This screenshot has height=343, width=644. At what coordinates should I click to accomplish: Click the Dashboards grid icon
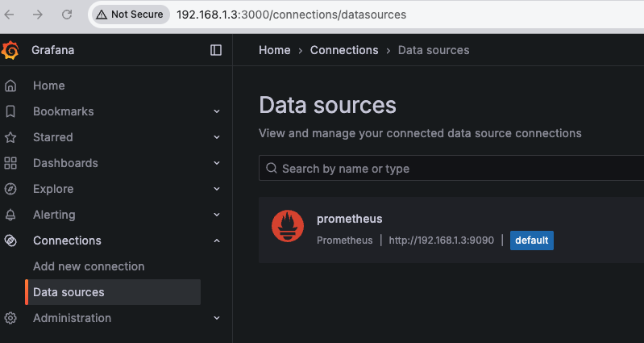pyautogui.click(x=10, y=163)
